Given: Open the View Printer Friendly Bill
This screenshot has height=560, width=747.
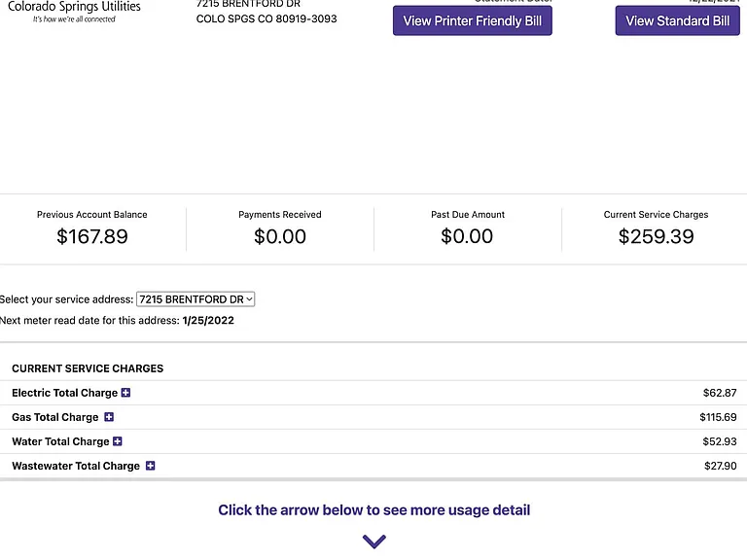Looking at the screenshot, I should [472, 21].
